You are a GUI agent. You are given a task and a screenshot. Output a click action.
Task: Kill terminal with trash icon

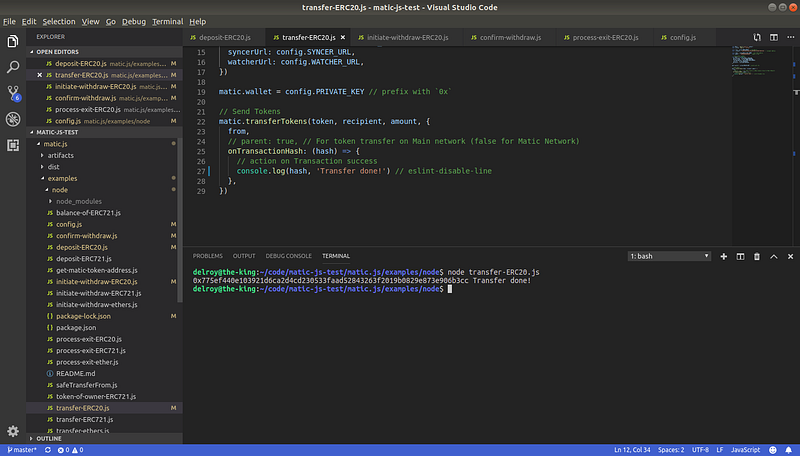pos(755,256)
